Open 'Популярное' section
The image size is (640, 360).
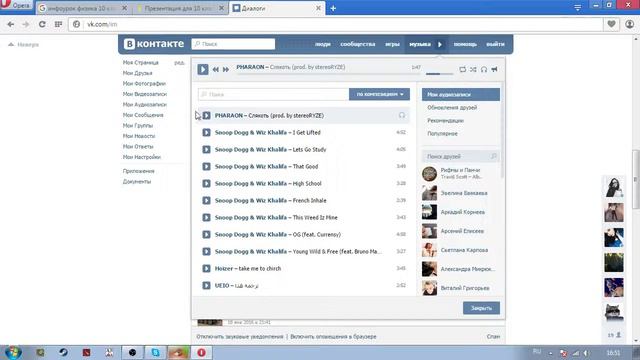[442, 134]
